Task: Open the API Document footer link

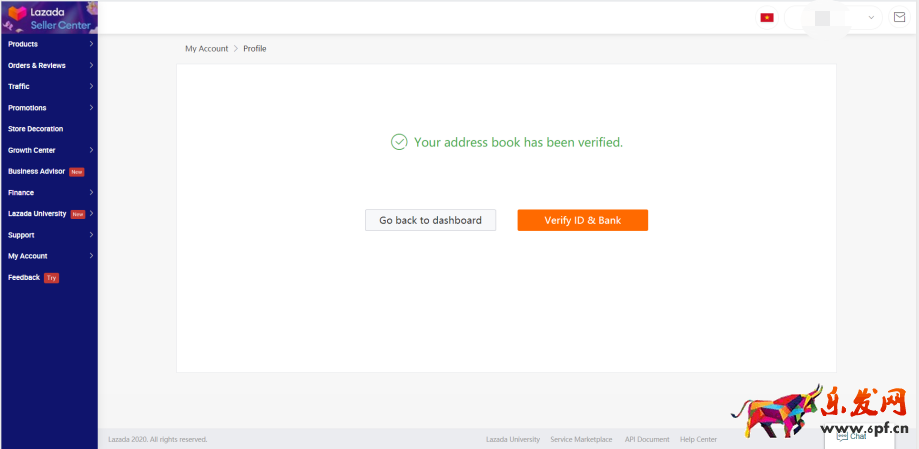Action: point(647,439)
